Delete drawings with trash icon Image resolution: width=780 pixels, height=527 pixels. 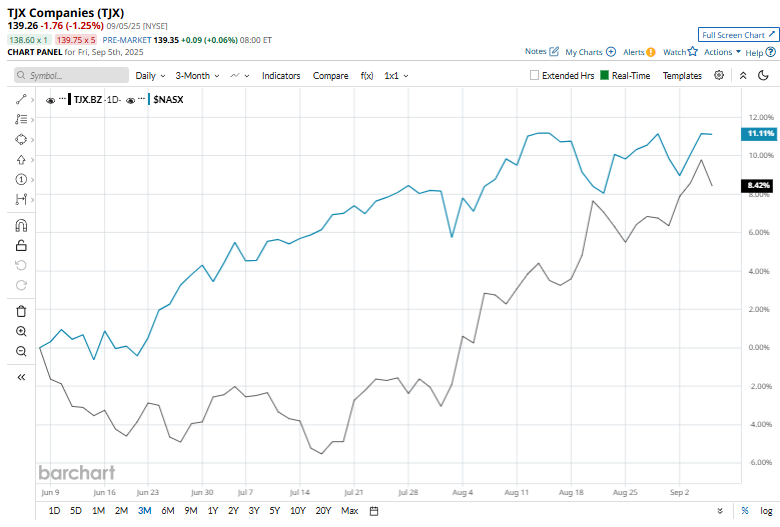coord(21,312)
